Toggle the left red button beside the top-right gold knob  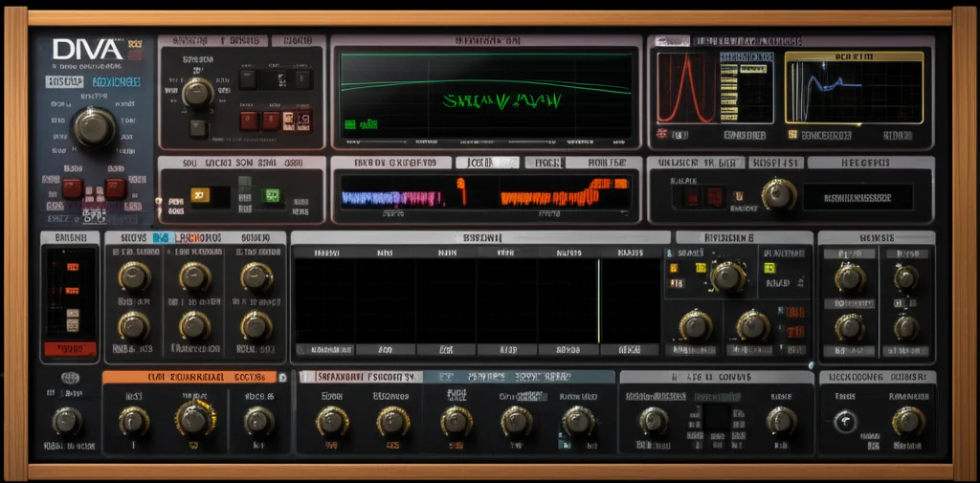coord(692,197)
